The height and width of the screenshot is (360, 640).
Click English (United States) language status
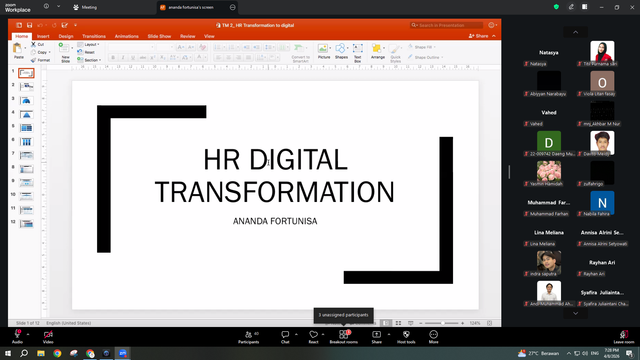pyautogui.click(x=69, y=323)
